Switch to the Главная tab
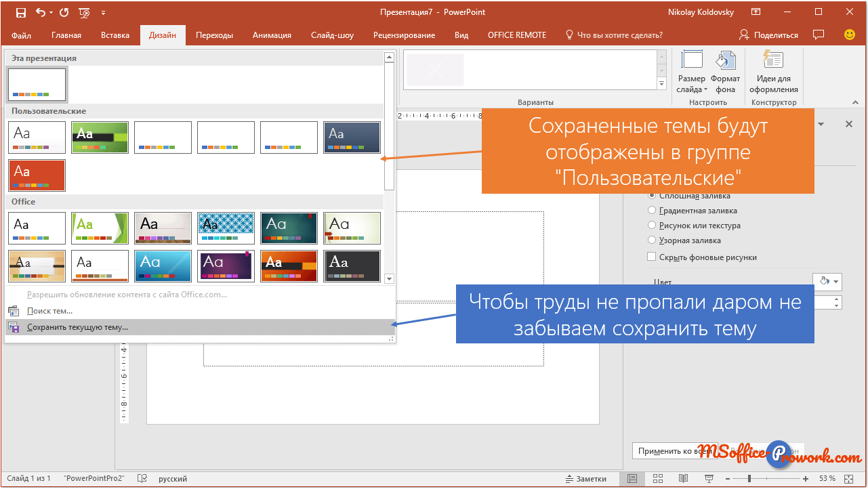 tap(66, 35)
